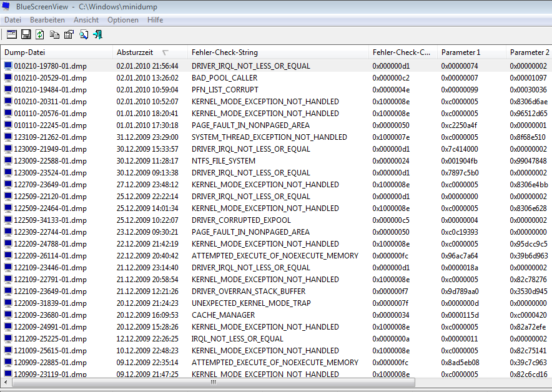Click the Exit door toolbar icon
Image resolution: width=552 pixels, height=392 pixels.
pos(98,34)
